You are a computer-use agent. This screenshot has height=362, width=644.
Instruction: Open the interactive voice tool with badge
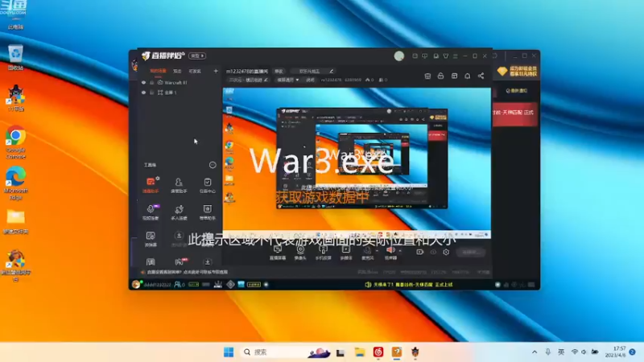click(x=151, y=212)
